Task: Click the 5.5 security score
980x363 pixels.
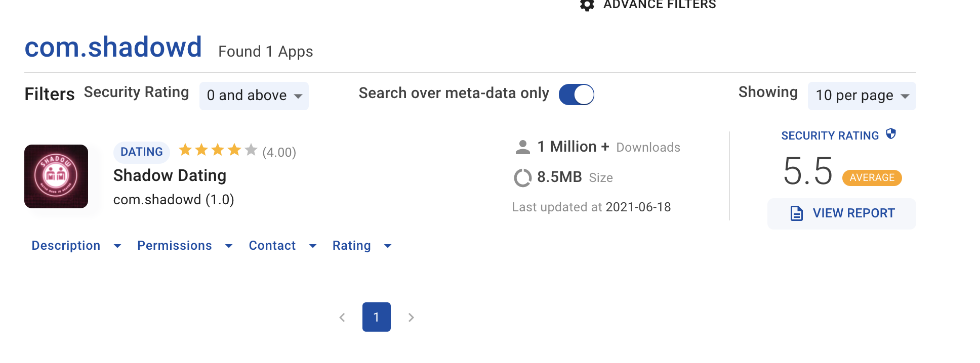Action: (x=808, y=171)
